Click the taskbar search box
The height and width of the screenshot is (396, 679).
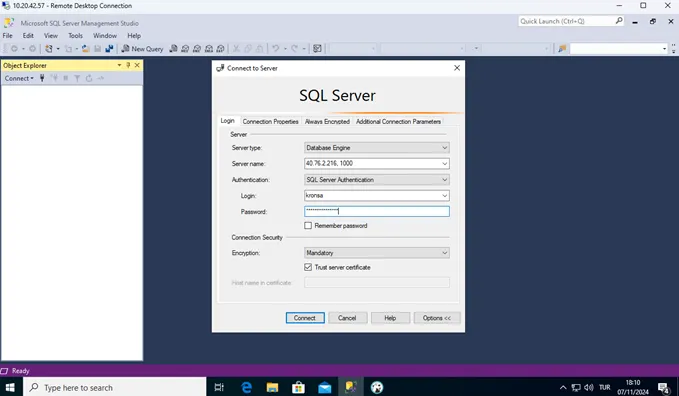pyautogui.click(x=115, y=387)
